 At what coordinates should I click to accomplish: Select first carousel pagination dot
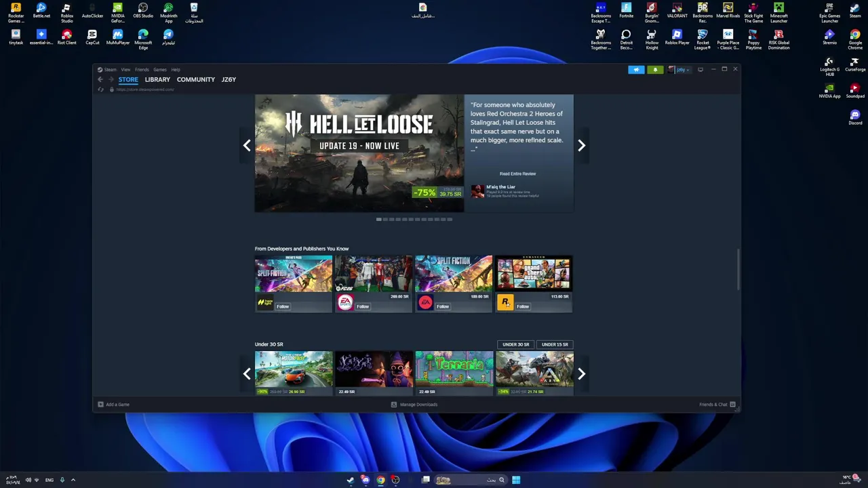tap(379, 219)
